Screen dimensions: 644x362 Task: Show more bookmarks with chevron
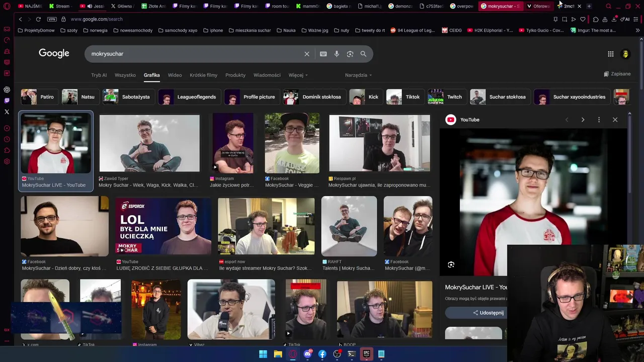637,30
